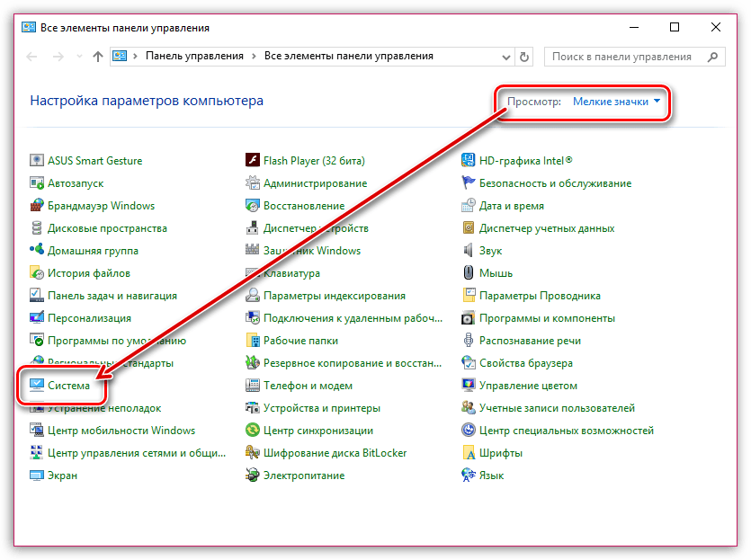Open the HD-графика Intel icon

pyautogui.click(x=469, y=161)
